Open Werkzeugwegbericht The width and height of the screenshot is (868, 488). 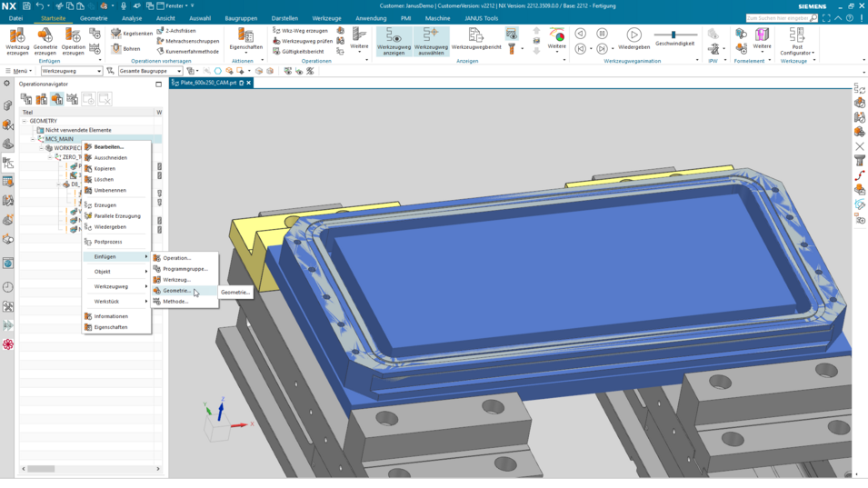pos(476,39)
